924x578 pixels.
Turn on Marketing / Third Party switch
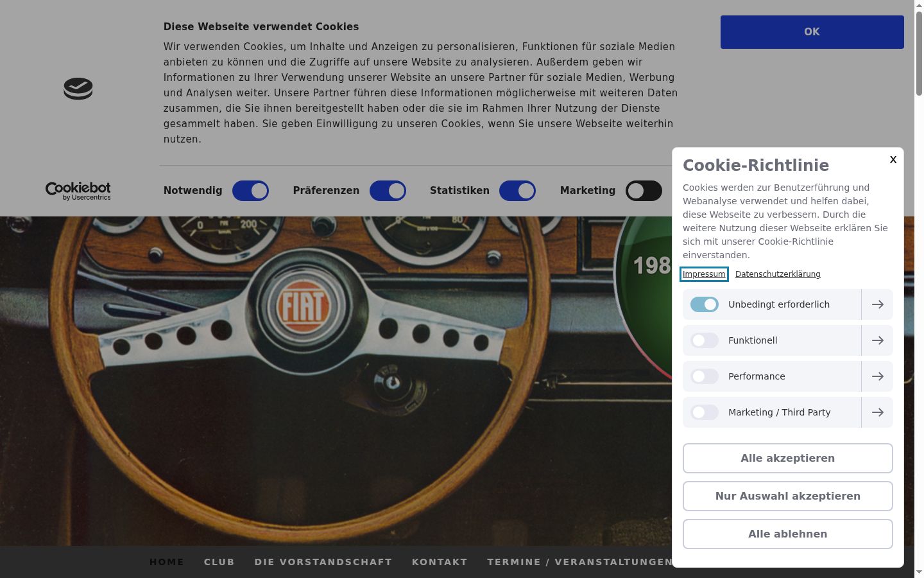point(705,412)
